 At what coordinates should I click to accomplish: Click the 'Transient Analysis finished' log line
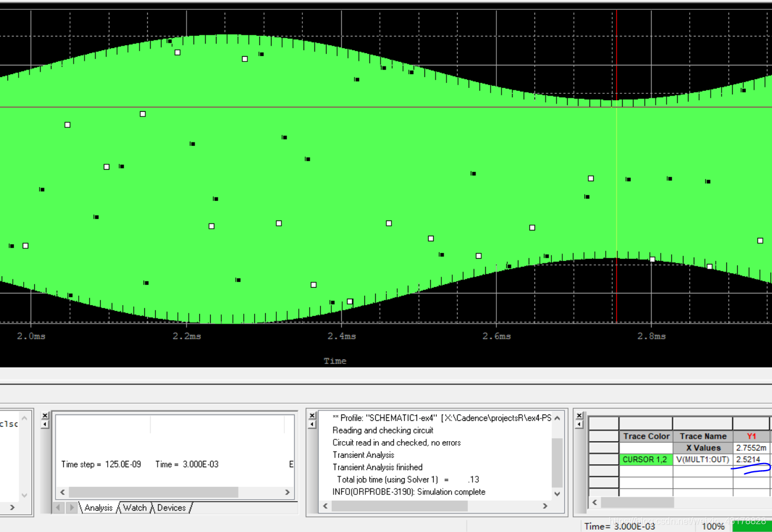tap(378, 467)
